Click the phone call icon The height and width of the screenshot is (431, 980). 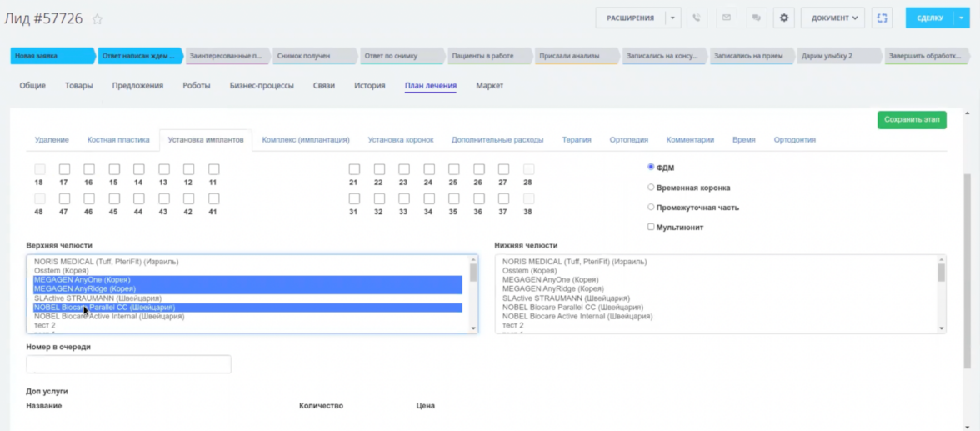697,18
